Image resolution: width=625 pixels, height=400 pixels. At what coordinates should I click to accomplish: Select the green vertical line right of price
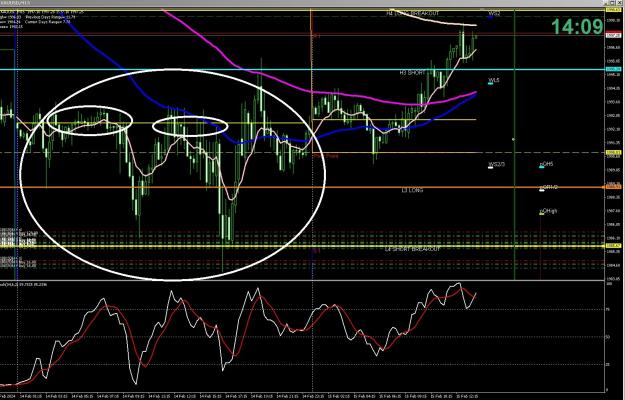(x=515, y=145)
